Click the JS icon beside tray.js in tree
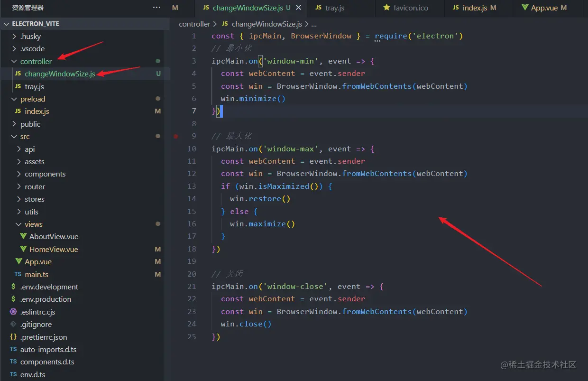Viewport: 588px width, 381px height. [x=18, y=86]
